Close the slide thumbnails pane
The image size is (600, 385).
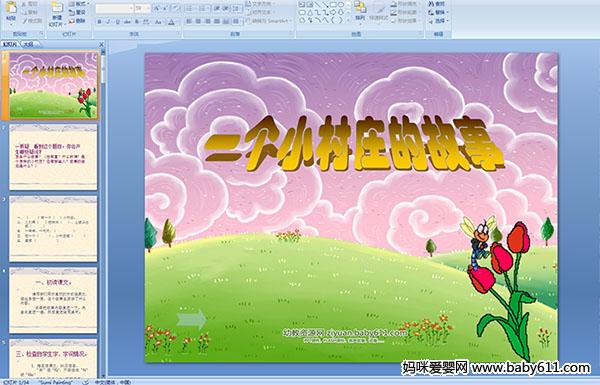101,44
